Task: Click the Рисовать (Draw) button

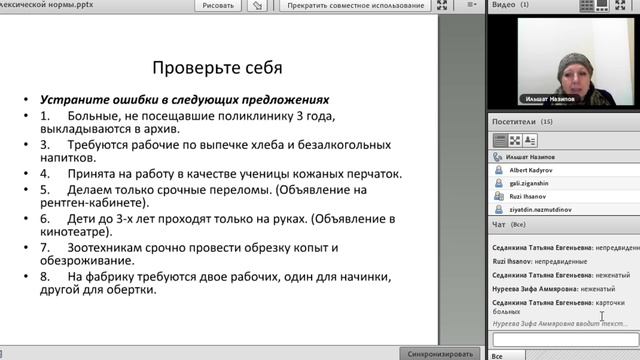Action: (x=218, y=5)
